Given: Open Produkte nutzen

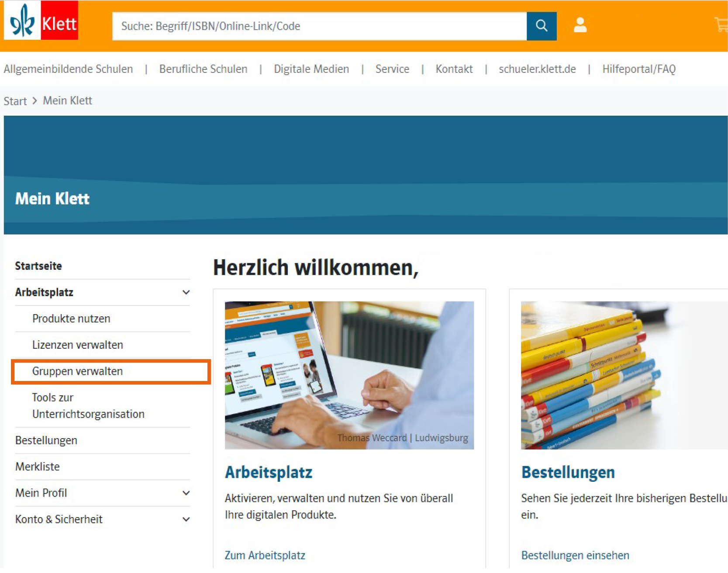Looking at the screenshot, I should [71, 319].
